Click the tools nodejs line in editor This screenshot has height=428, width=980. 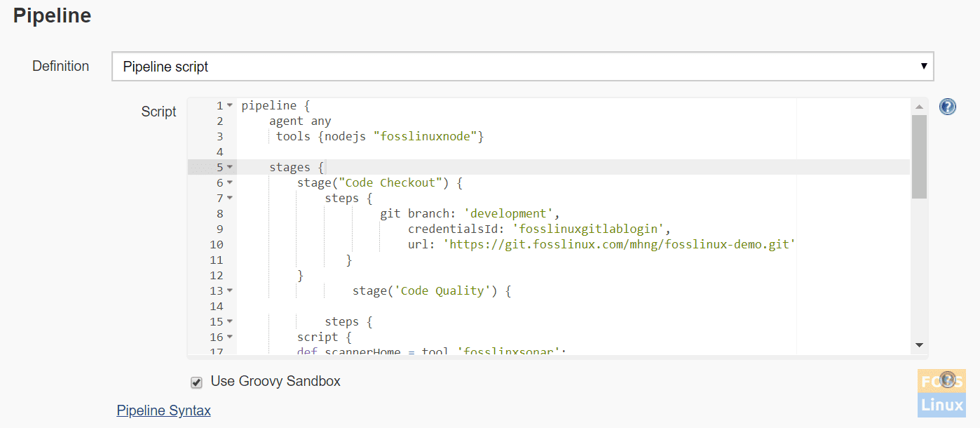point(379,137)
